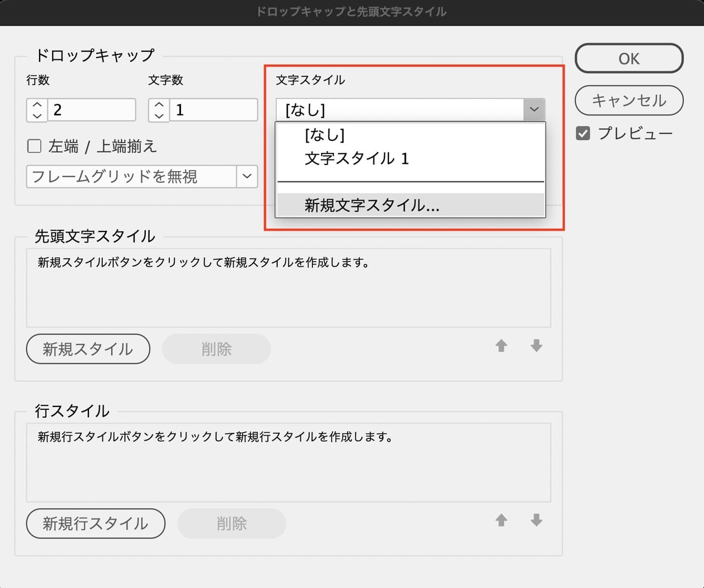Increase 文字数 using the up stepper arrow

pos(158,104)
